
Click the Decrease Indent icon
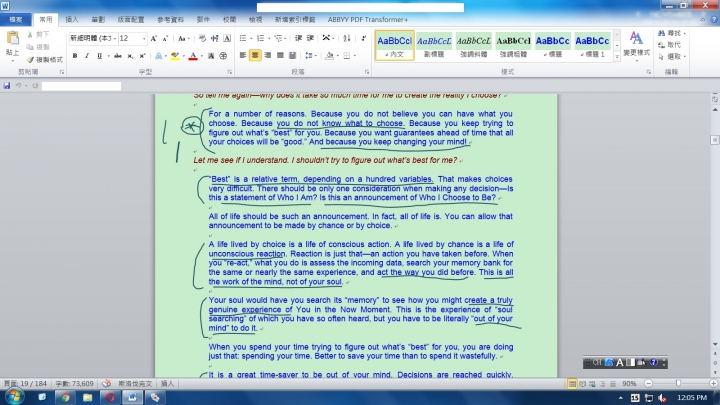pyautogui.click(x=298, y=39)
